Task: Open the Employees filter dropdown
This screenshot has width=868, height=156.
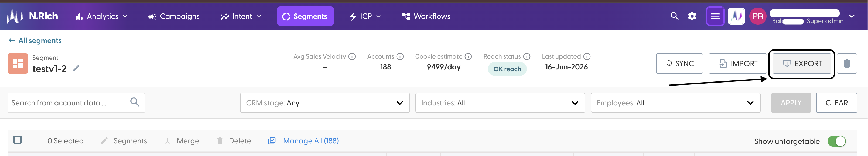Action: [675, 103]
